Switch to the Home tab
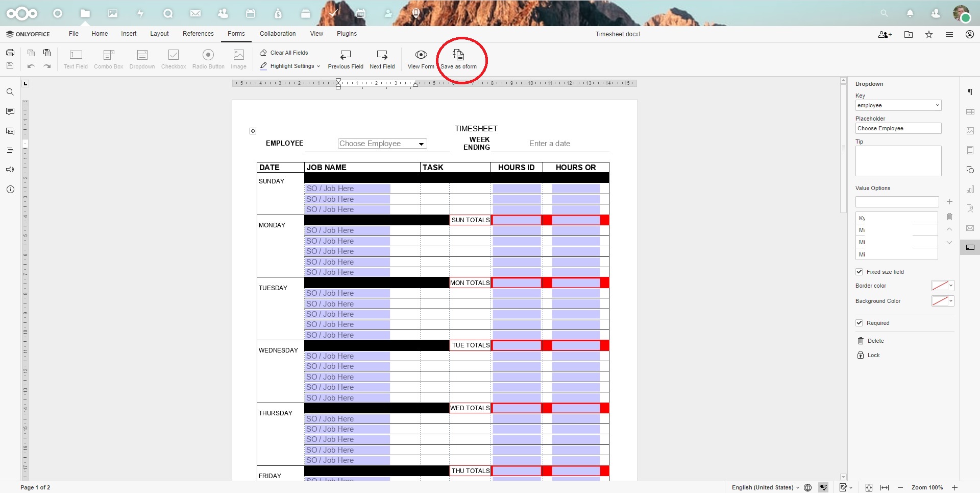This screenshot has width=980, height=493. coord(100,34)
